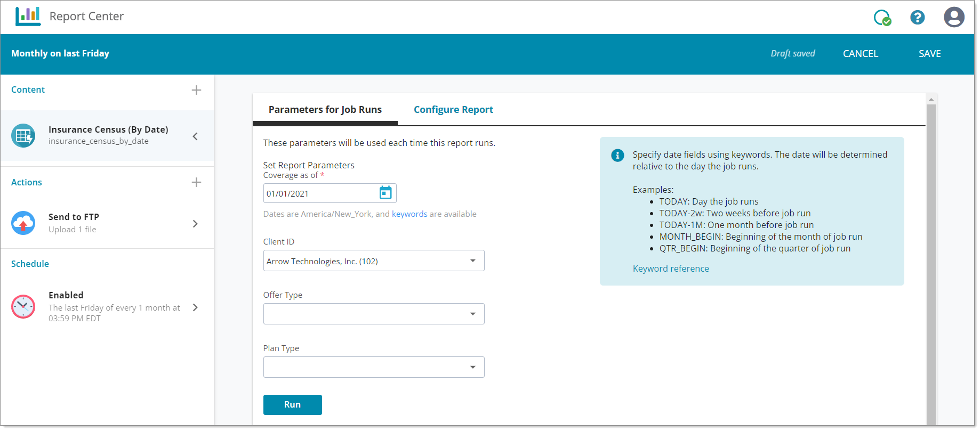
Task: Click the Enabled schedule label
Action: pos(66,295)
